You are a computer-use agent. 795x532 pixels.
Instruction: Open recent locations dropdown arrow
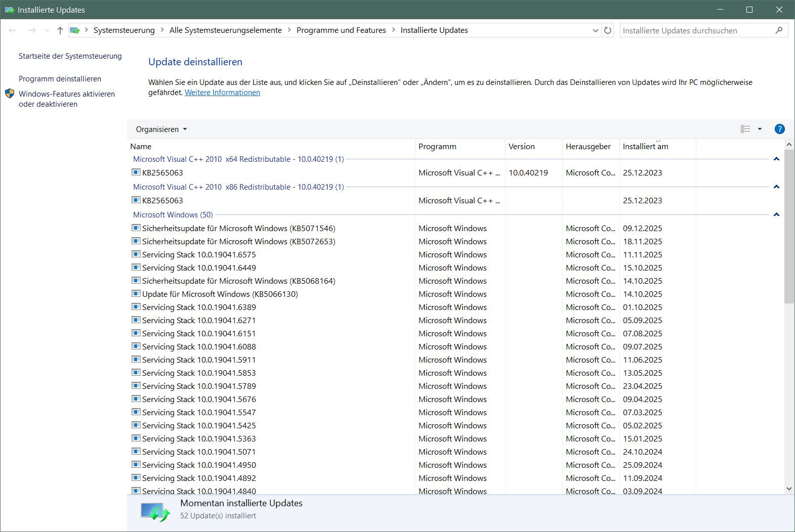pyautogui.click(x=47, y=30)
